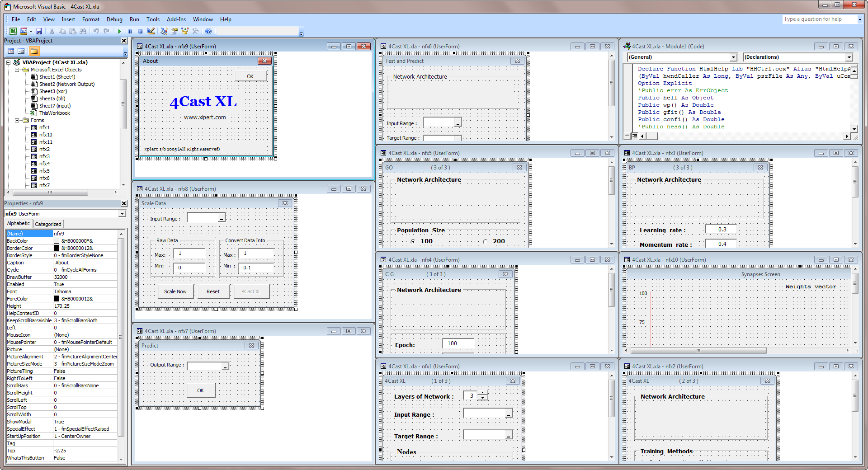This screenshot has width=868, height=470.
Task: Run Sub/UserForm with the green play icon
Action: point(119,31)
